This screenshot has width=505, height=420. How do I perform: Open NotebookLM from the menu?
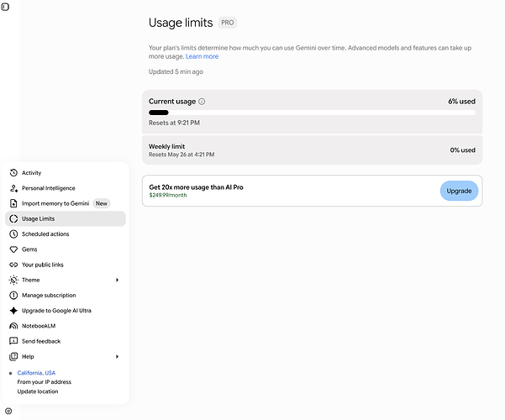point(66,326)
